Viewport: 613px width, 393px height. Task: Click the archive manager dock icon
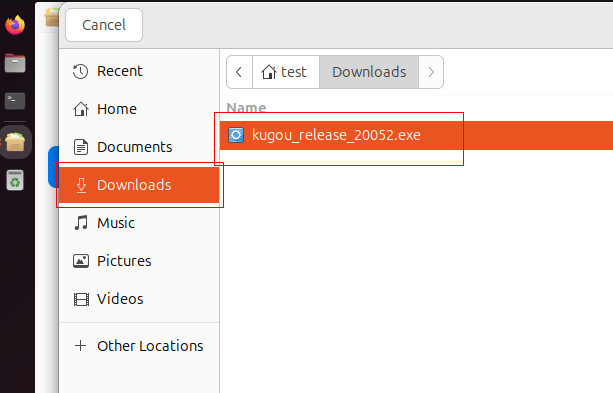pyautogui.click(x=15, y=142)
